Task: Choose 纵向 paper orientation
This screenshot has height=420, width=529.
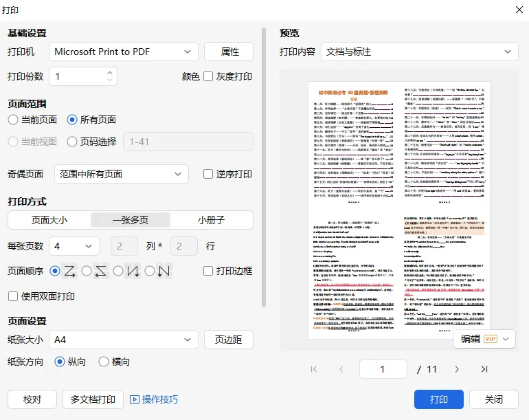Action: (x=60, y=362)
